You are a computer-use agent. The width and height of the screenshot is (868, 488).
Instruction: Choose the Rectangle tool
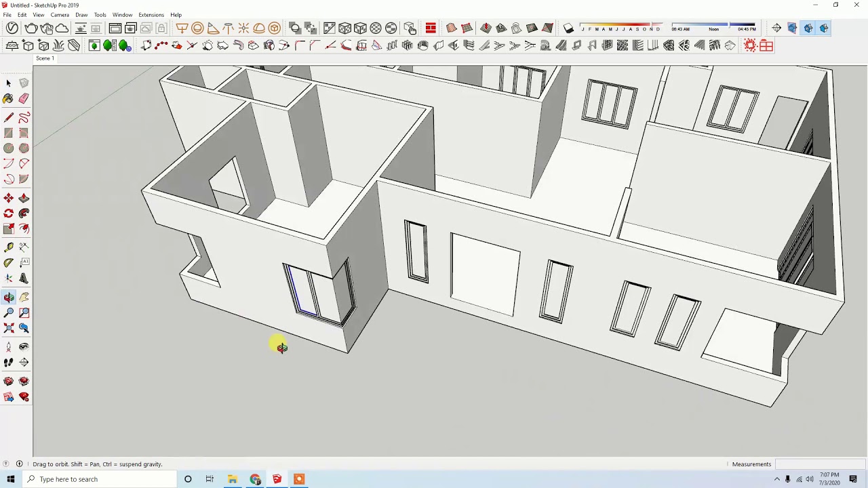(9, 133)
